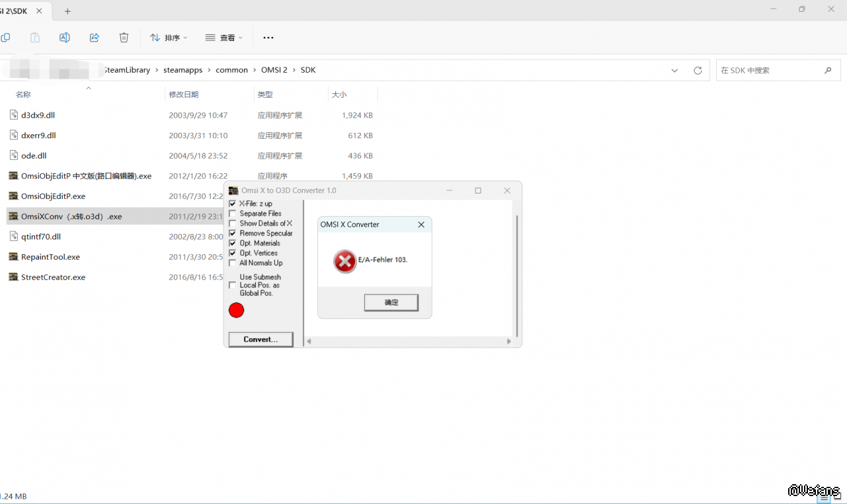Screen dimensions: 847x504
Task: Click the red status indicator circle
Action: 236,310
